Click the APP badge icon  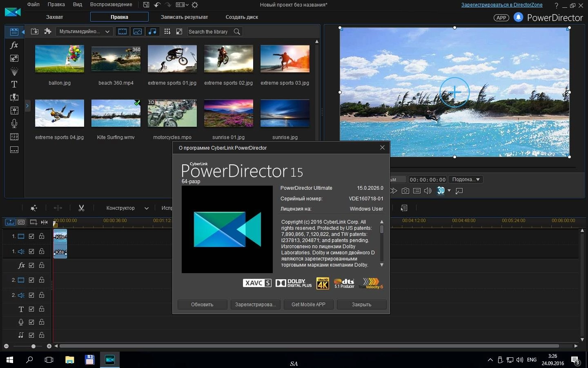[501, 18]
